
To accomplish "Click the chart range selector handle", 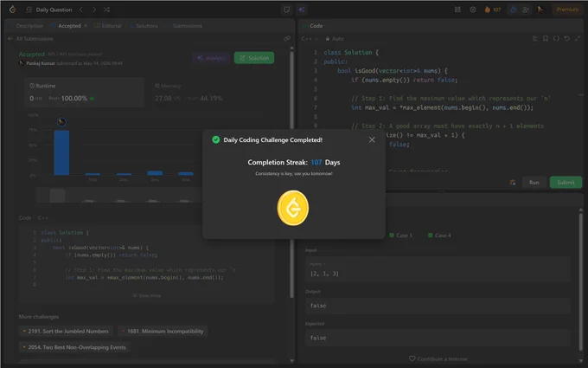I will (x=57, y=196).
